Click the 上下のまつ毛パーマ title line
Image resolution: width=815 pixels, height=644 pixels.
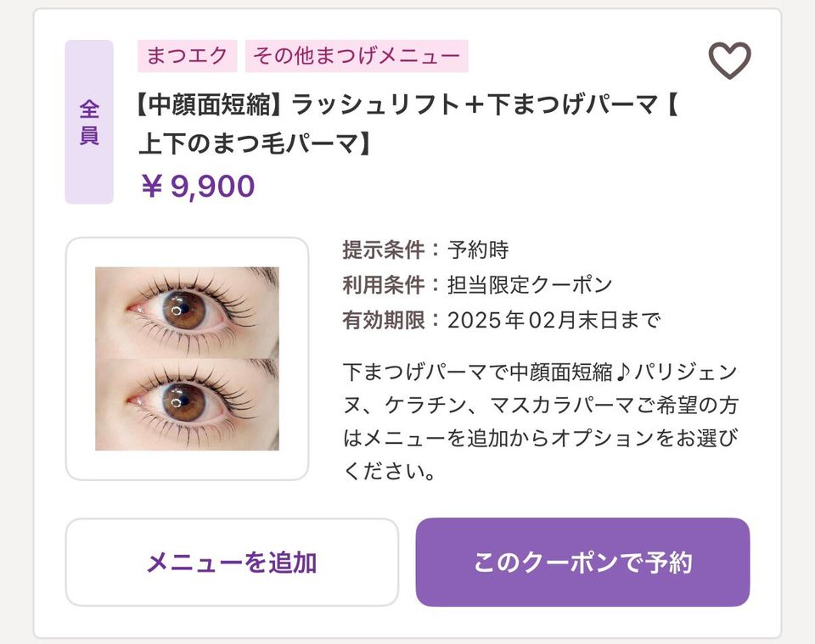pos(255,144)
